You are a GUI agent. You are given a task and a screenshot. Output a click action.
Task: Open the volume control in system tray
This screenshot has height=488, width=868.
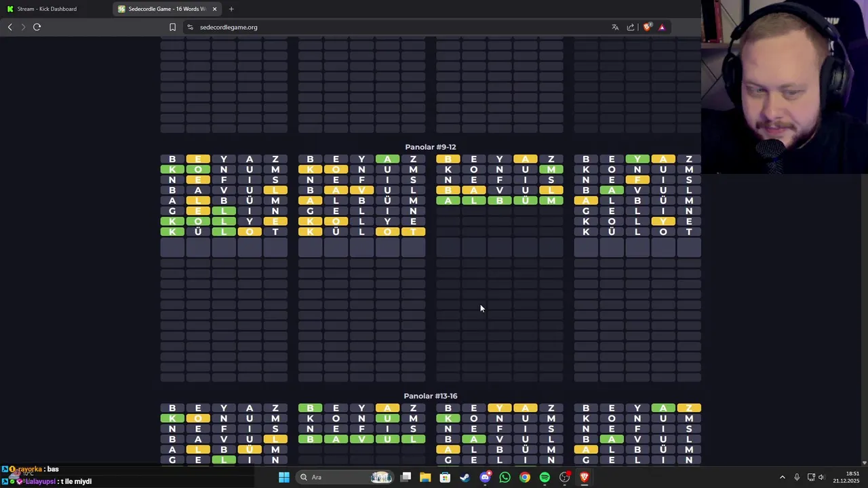coord(822,477)
